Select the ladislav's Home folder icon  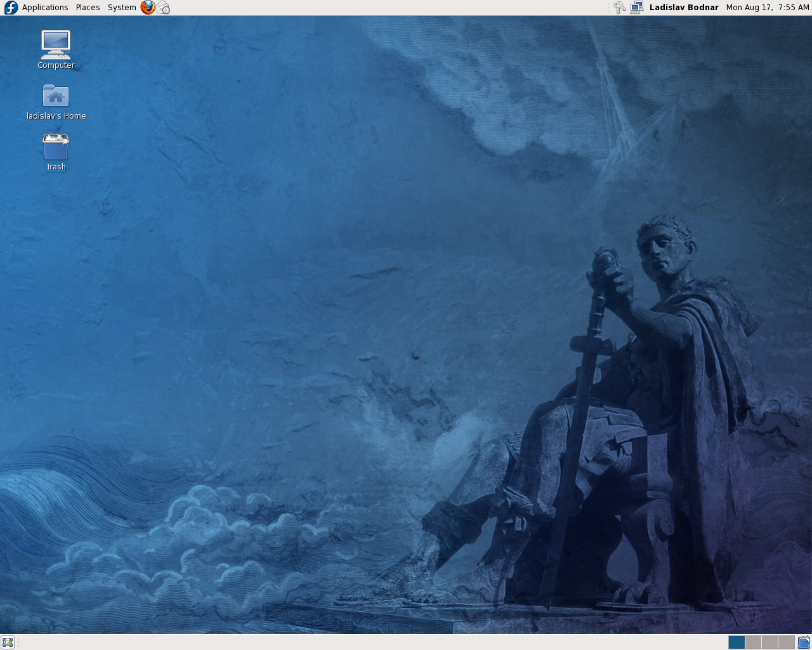click(56, 102)
